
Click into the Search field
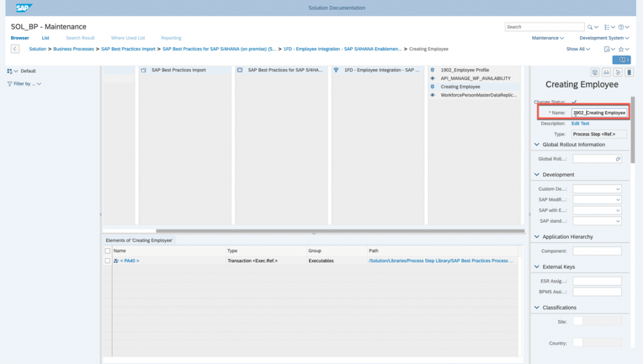tap(544, 27)
